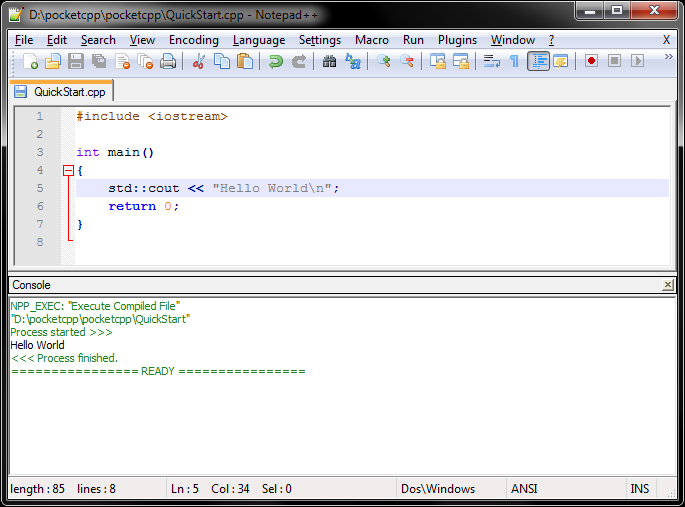Image resolution: width=685 pixels, height=507 pixels.
Task: Close the Console panel
Action: coord(668,285)
